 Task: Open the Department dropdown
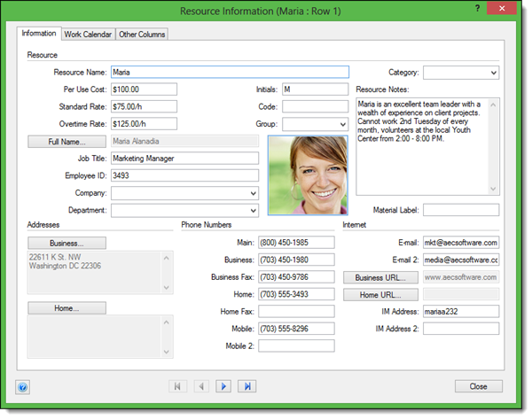253,211
